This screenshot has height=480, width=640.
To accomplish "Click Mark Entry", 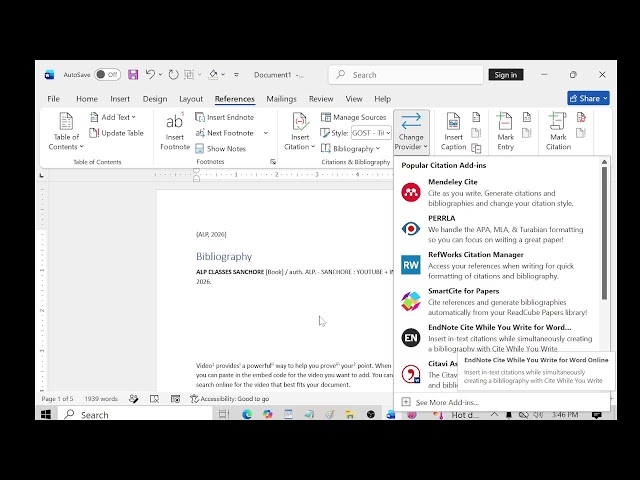I will [505, 131].
